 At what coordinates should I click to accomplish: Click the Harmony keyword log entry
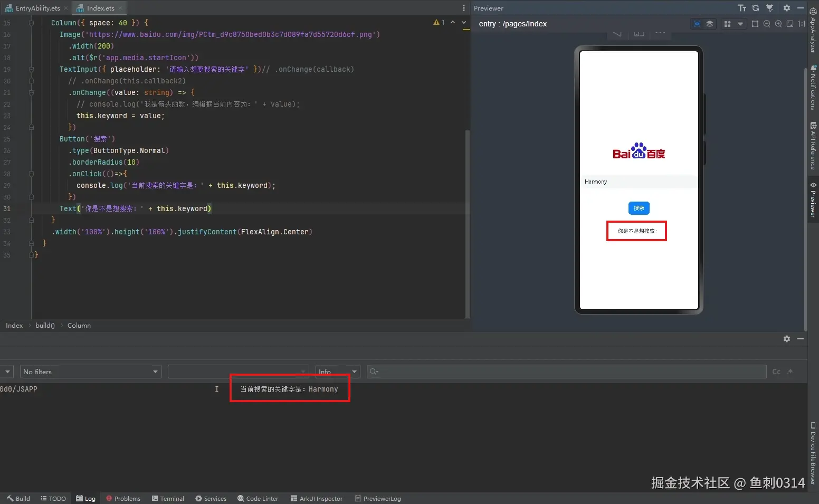tap(289, 389)
